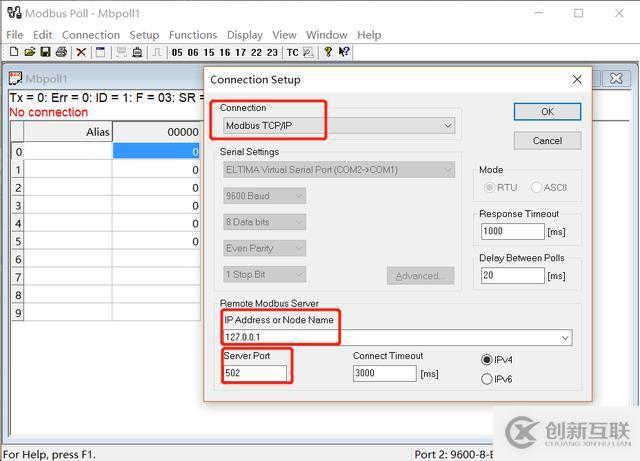Viewport: 640px width, 461px height.
Task: Click the Modbus Poll application title icon
Action: (x=14, y=13)
